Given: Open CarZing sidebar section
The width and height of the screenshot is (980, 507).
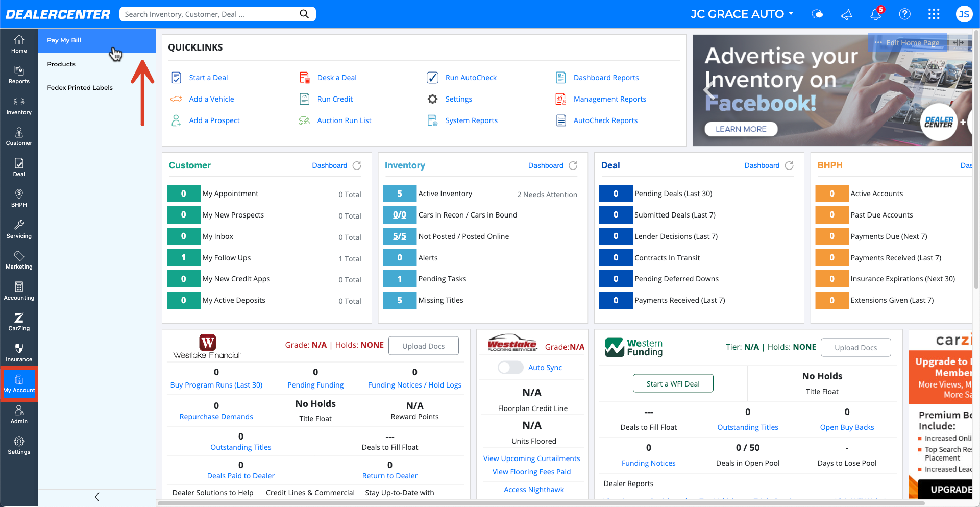Looking at the screenshot, I should click(x=19, y=322).
